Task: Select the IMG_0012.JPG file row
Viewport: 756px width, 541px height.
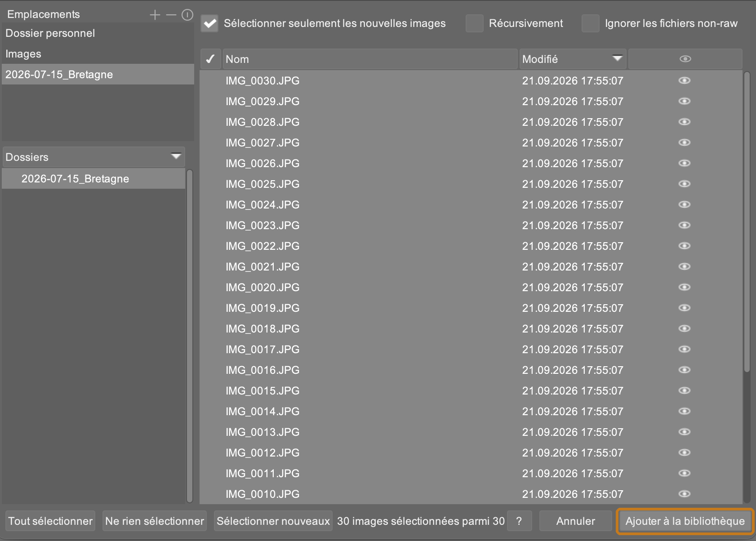Action: coord(471,452)
